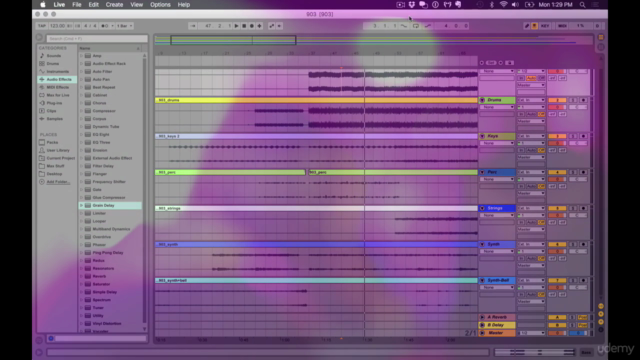
Task: Select the Clips category
Action: tap(51, 111)
